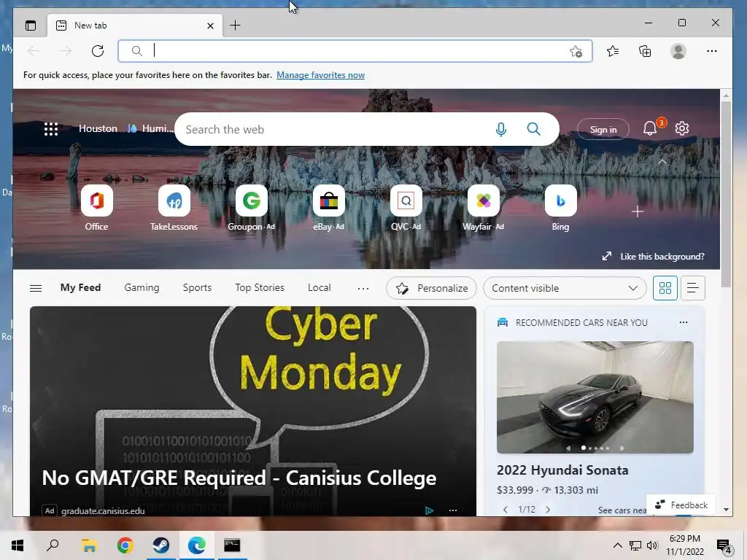Show next car photo arrow
Image resolution: width=747 pixels, height=560 pixels.
point(622,448)
